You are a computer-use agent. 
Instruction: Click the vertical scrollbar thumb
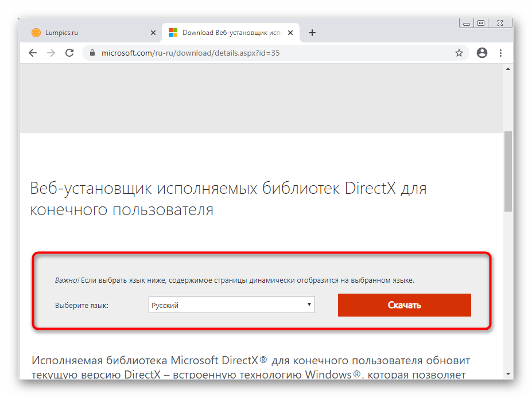(508, 171)
